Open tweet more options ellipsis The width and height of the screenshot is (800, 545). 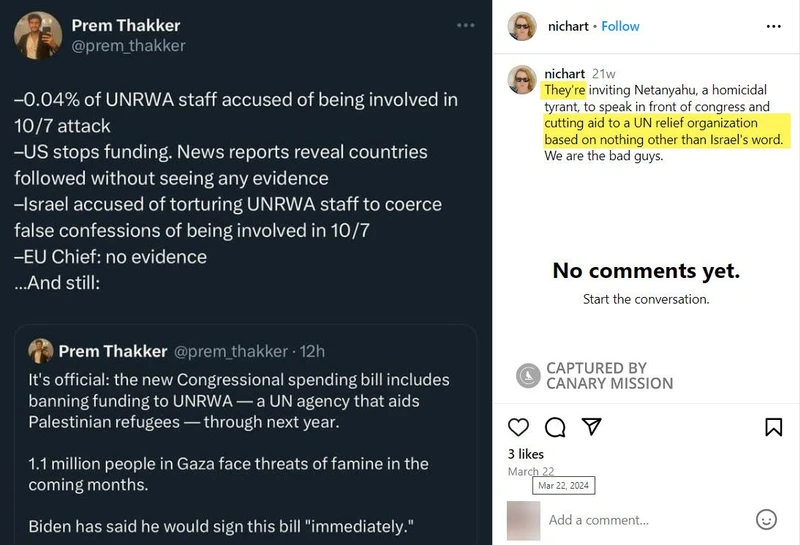tap(466, 25)
